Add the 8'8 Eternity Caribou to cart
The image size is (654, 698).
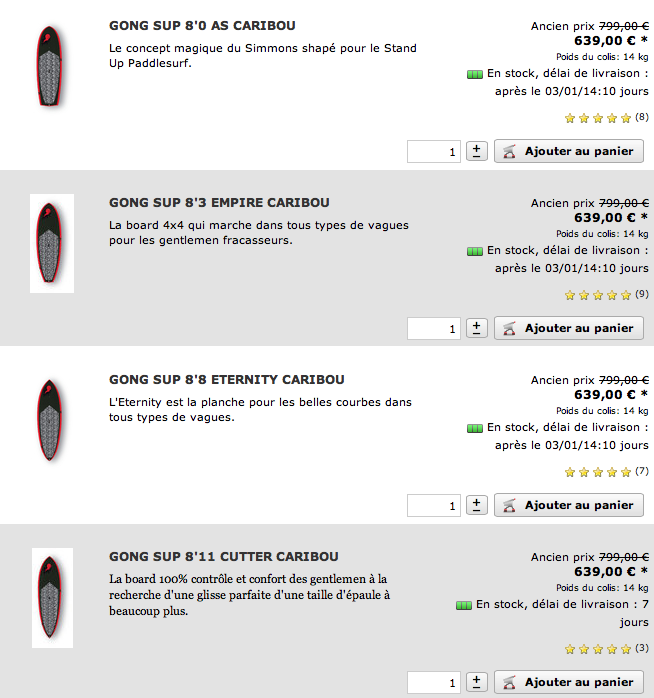(569, 505)
